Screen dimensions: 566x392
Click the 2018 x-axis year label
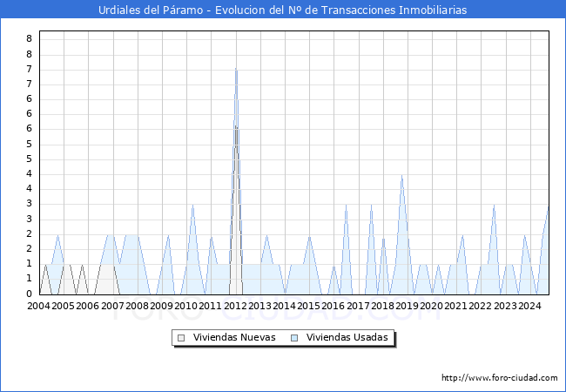pos(382,306)
